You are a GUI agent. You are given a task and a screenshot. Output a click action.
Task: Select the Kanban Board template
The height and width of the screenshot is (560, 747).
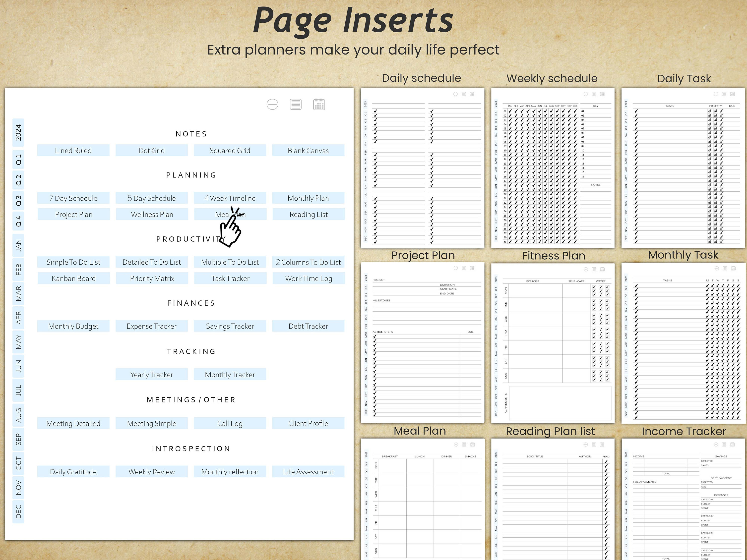pos(74,278)
